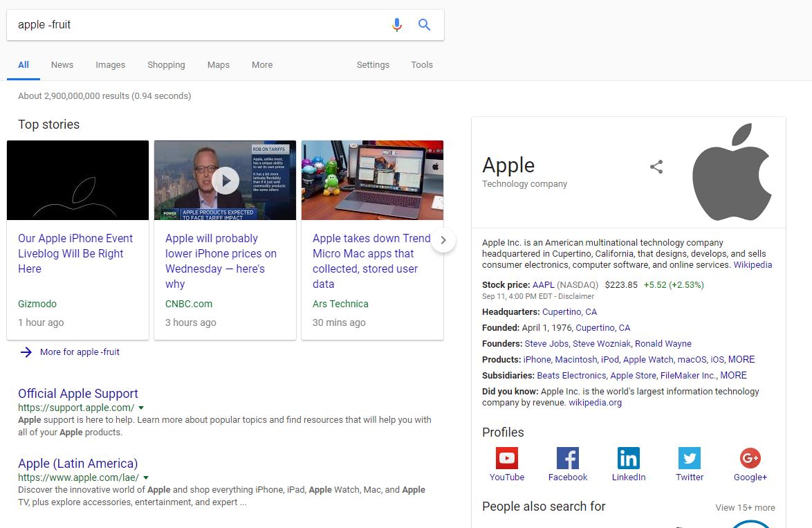
Task: Open the Official Apple Support result
Action: (78, 393)
